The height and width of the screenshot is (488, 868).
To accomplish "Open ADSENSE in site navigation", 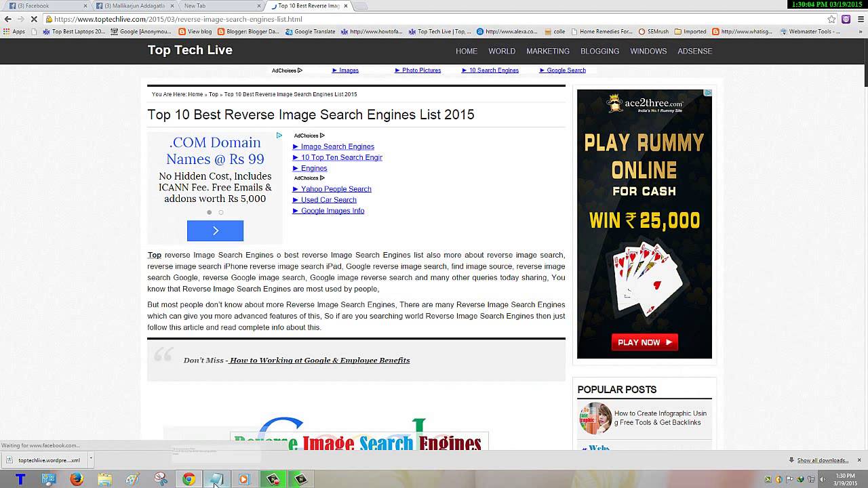I will coord(695,51).
